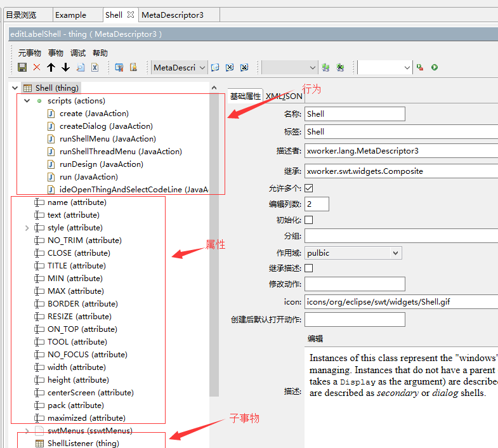Image resolution: width=498 pixels, height=448 pixels.
Task: Click the window-with-tool toolbar icon
Action: pyautogui.click(x=119, y=67)
